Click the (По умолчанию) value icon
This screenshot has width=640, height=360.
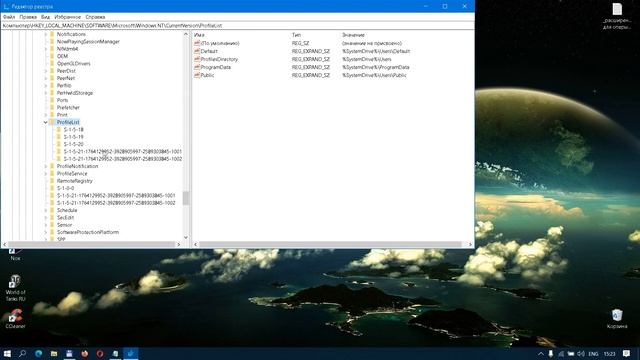tap(197, 43)
